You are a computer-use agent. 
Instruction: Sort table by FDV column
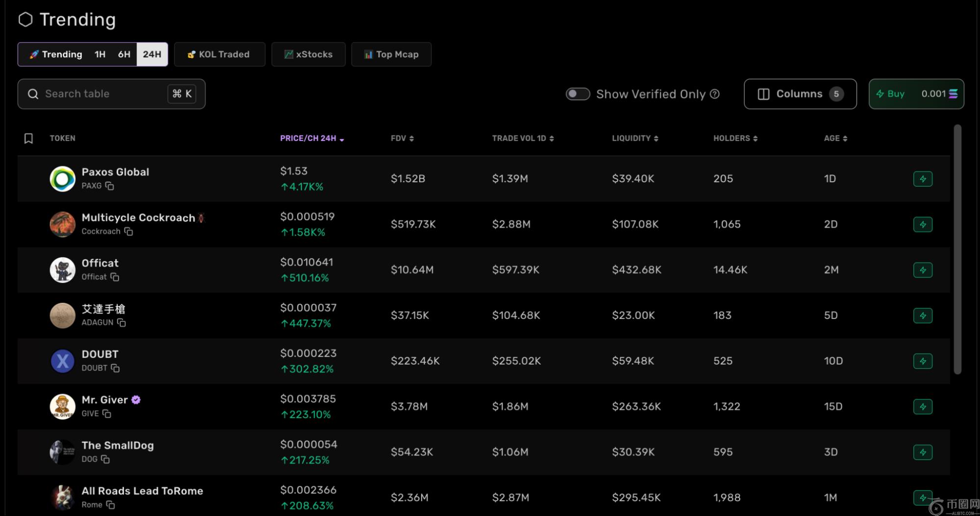402,139
